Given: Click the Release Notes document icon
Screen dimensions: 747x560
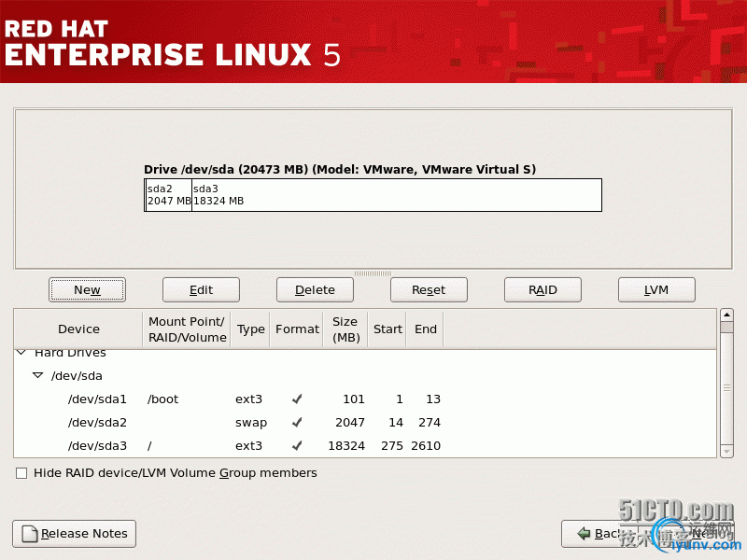Looking at the screenshot, I should 30,534.
